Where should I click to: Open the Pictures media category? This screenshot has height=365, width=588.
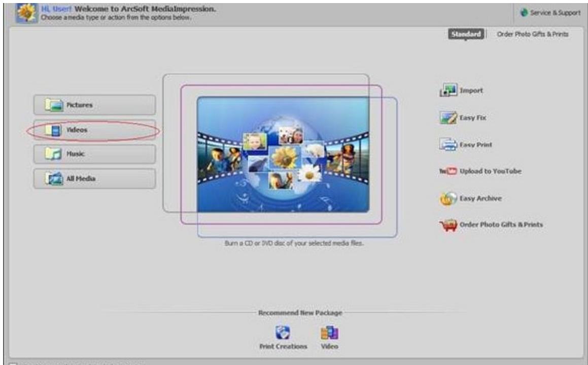(94, 105)
